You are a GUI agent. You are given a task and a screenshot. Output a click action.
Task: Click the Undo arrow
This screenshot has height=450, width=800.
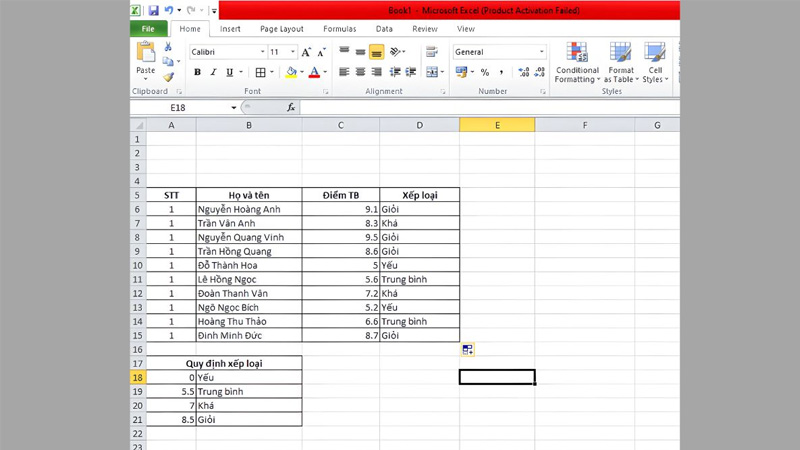pyautogui.click(x=168, y=10)
